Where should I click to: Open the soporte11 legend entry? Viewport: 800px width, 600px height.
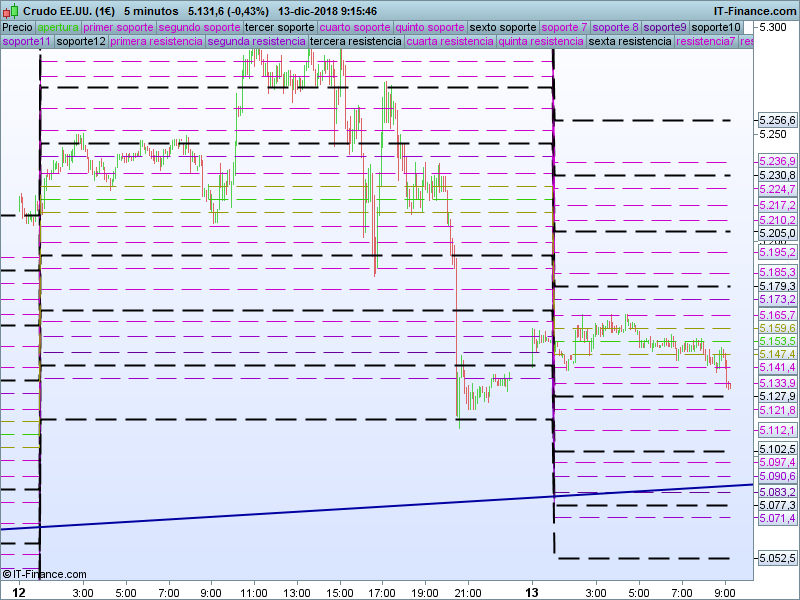coord(27,41)
